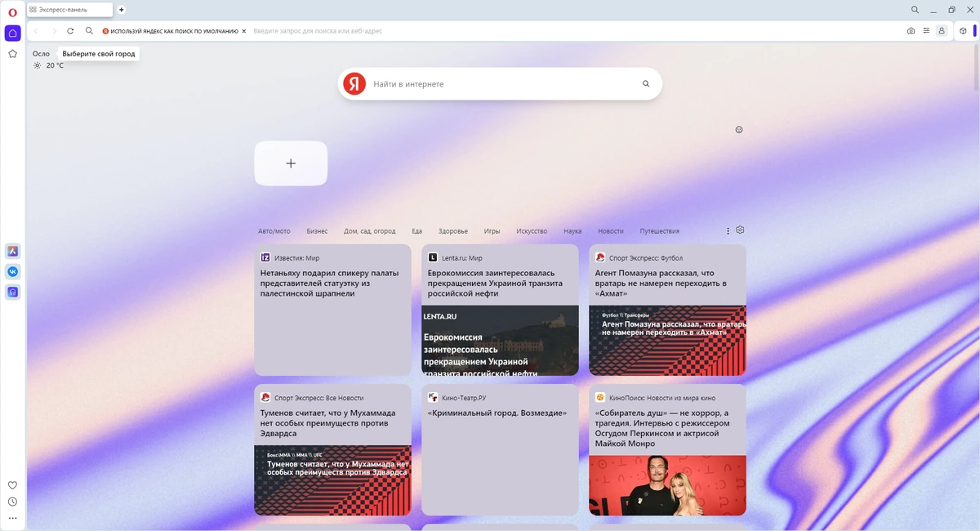Click the Выберите свой город tooltip
This screenshot has height=531, width=980.
pyautogui.click(x=99, y=54)
